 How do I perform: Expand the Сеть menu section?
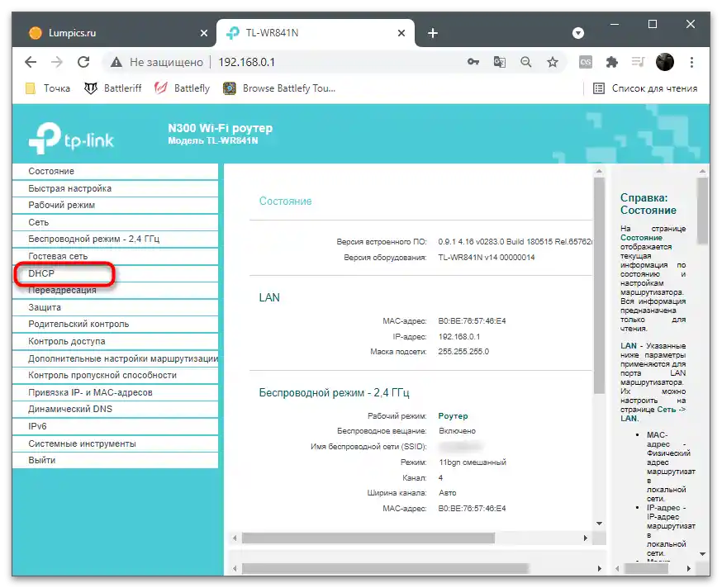point(115,222)
